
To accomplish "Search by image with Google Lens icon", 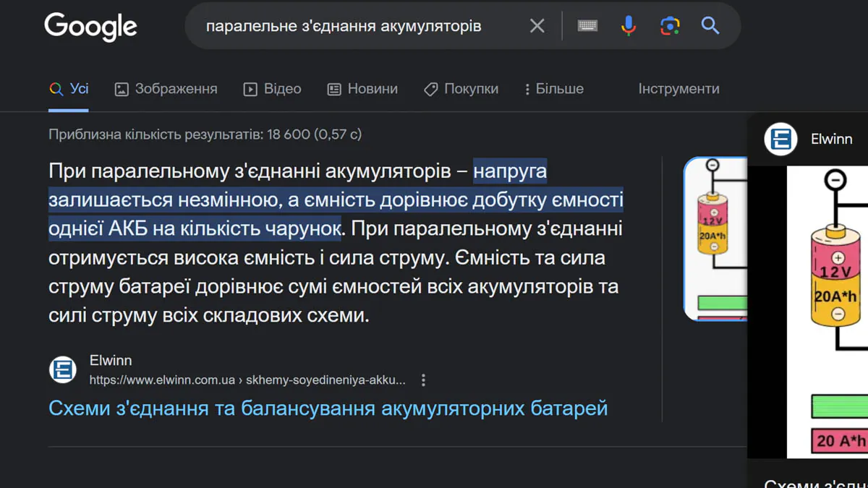I will (x=670, y=26).
